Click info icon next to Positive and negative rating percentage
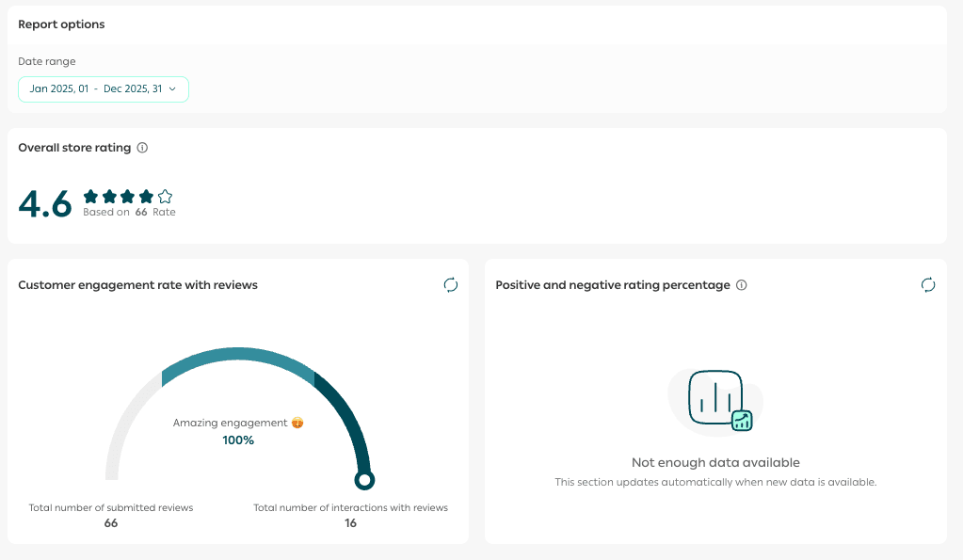Screen dimensions: 963x560 (742, 285)
